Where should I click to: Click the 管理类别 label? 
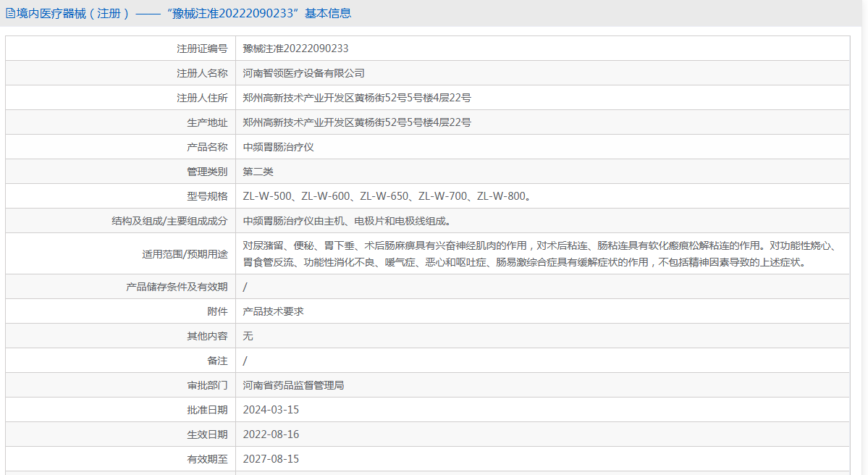click(x=207, y=172)
